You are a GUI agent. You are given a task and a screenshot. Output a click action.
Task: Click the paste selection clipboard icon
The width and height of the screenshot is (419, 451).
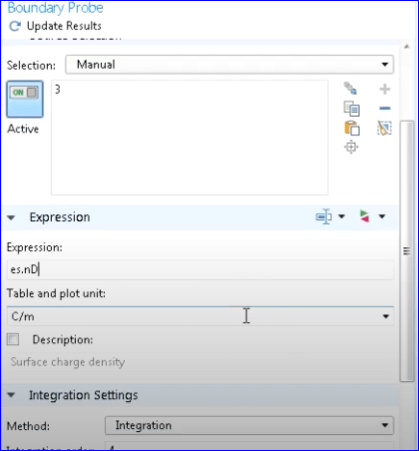[x=351, y=128]
